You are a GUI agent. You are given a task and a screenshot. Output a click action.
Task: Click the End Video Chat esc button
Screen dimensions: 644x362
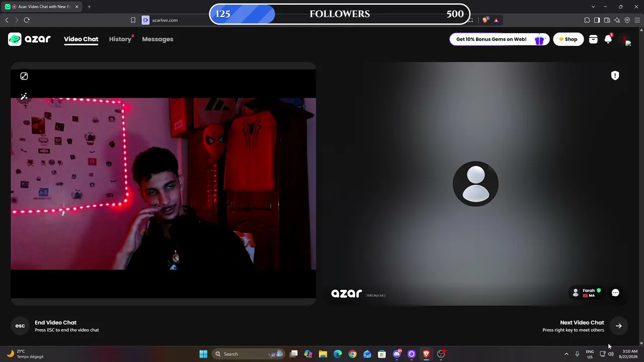[20, 326]
